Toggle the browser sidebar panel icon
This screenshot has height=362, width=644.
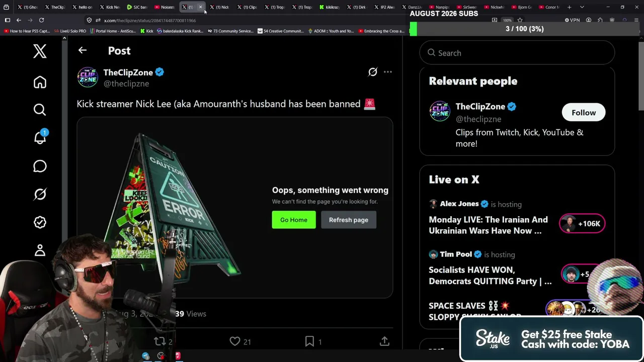7,20
